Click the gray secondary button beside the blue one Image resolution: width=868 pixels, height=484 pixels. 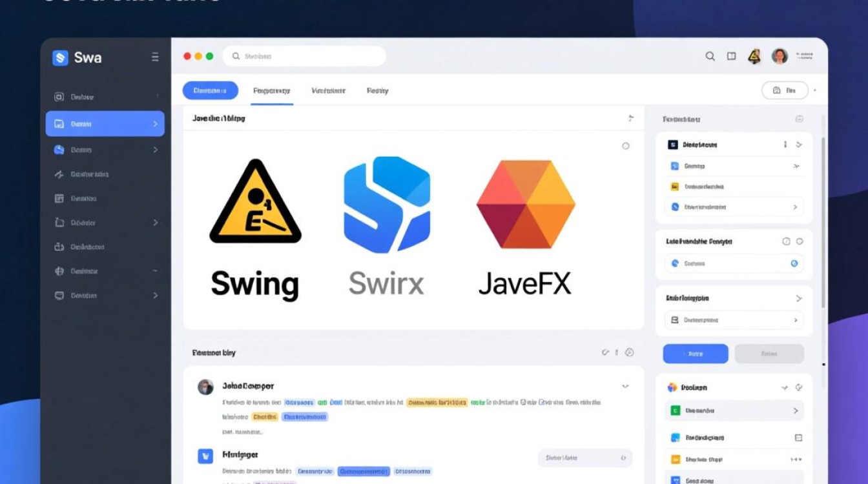(769, 354)
